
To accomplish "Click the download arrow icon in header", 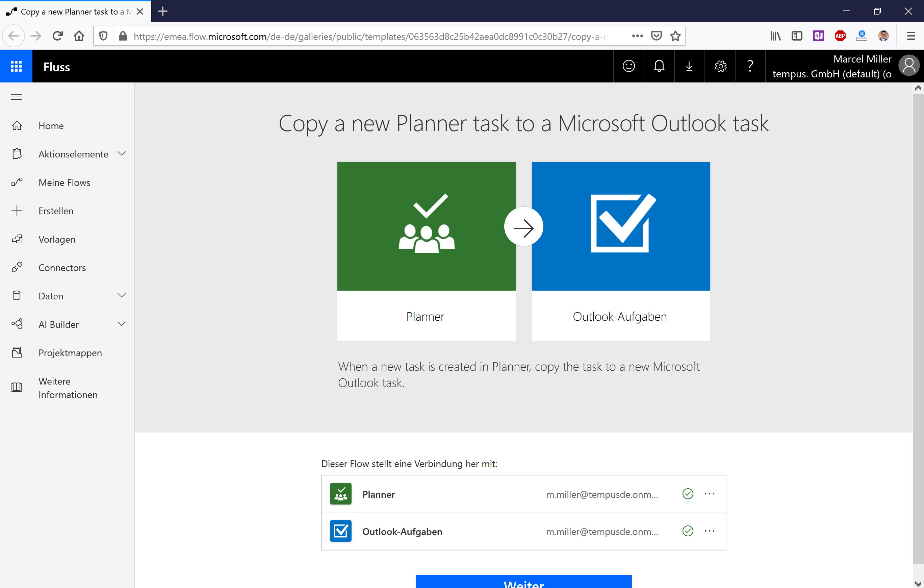I will coord(689,67).
